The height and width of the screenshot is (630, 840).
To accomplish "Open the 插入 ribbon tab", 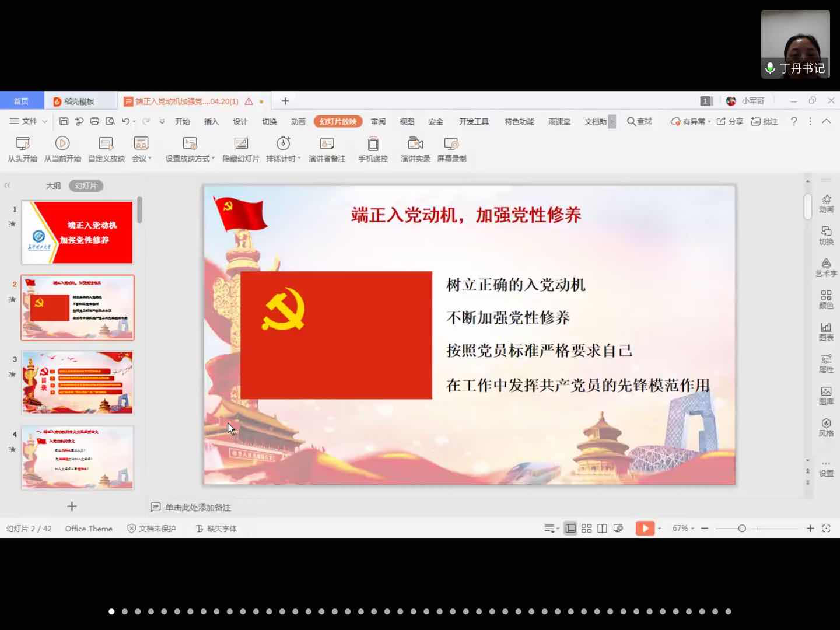I will pyautogui.click(x=211, y=121).
